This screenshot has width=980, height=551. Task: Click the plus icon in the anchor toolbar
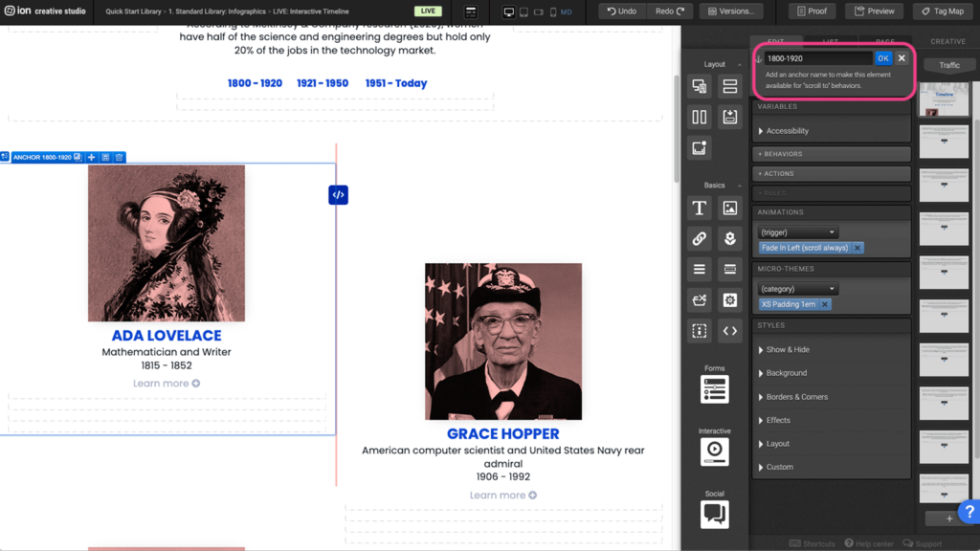click(x=92, y=158)
